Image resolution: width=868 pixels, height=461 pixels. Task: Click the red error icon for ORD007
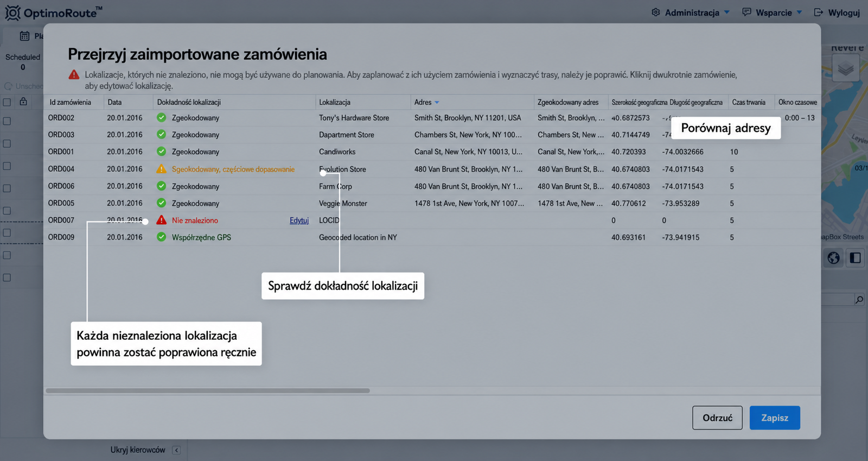coord(161,220)
